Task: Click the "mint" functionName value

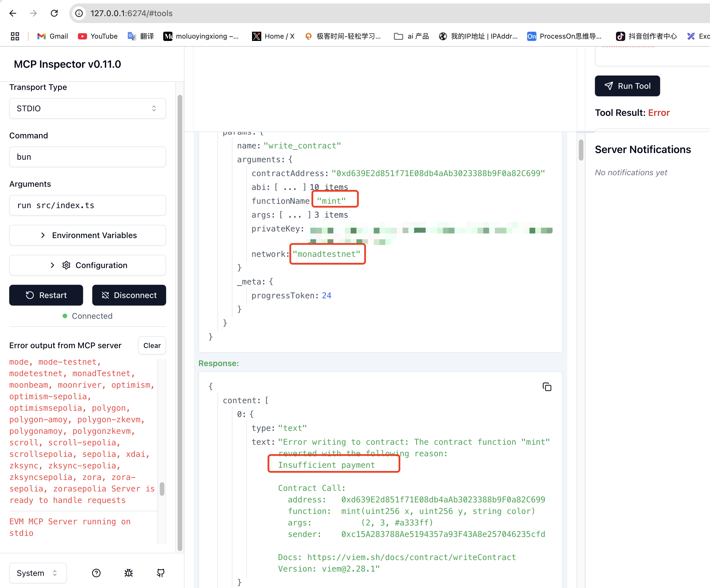Action: (331, 201)
